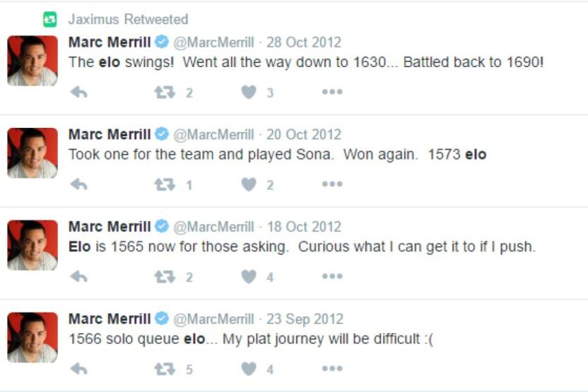Retweet the 20 Oct 2012 Sona tweet
Image resolution: width=588 pixels, height=392 pixels.
tap(165, 184)
